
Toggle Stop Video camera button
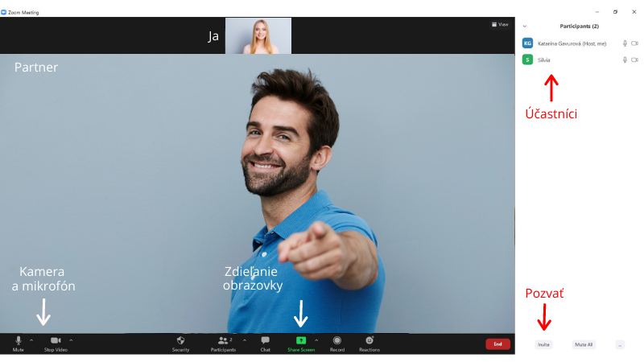(56, 341)
